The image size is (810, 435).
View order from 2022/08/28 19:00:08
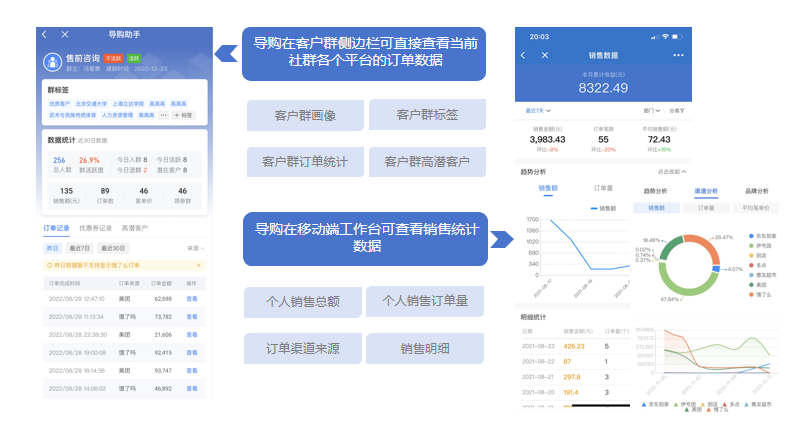click(x=192, y=353)
